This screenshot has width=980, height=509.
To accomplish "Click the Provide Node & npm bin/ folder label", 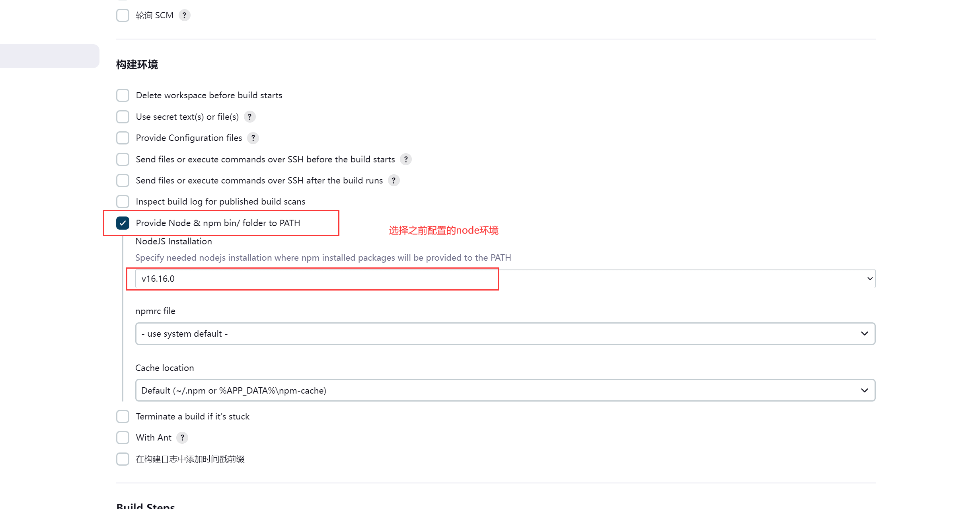I will pos(218,223).
